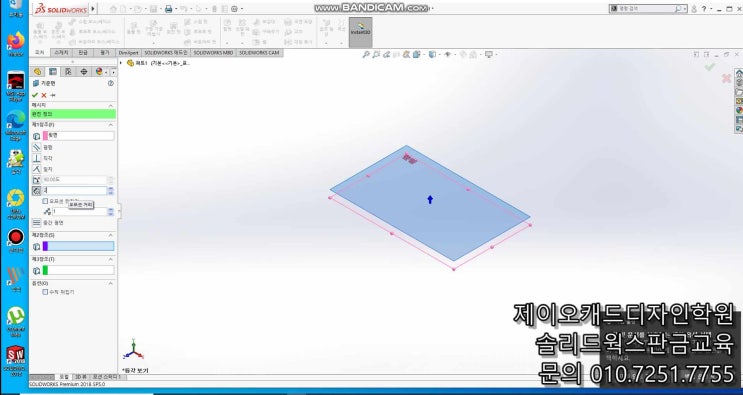Viewport: 743px width, 395px height.
Task: Open the SOLIDWORKS CAM tab
Action: (x=259, y=53)
